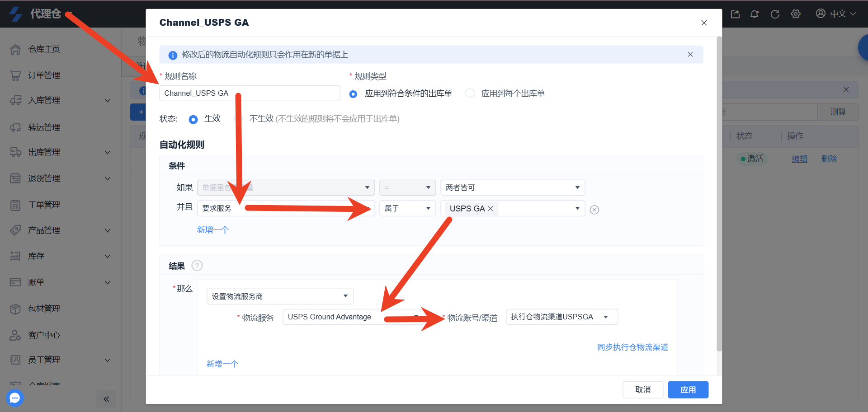Click the 转运管理 sidebar icon
Image resolution: width=868 pixels, height=412 pixels.
click(15, 127)
